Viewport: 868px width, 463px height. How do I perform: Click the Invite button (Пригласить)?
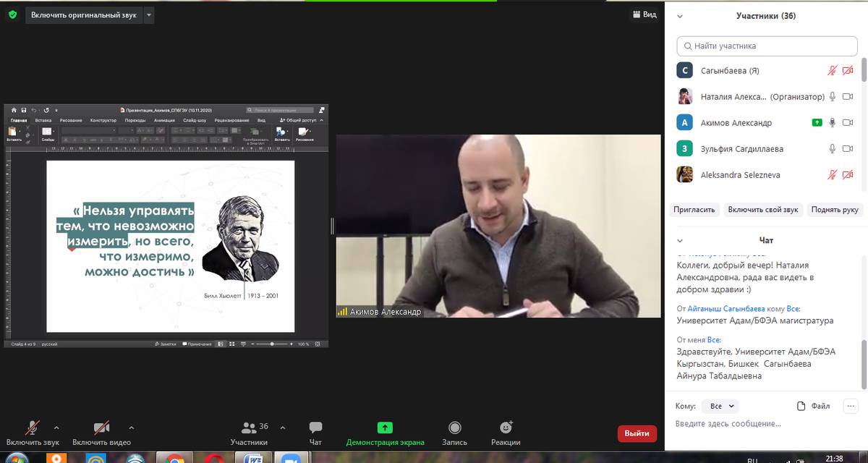(694, 210)
